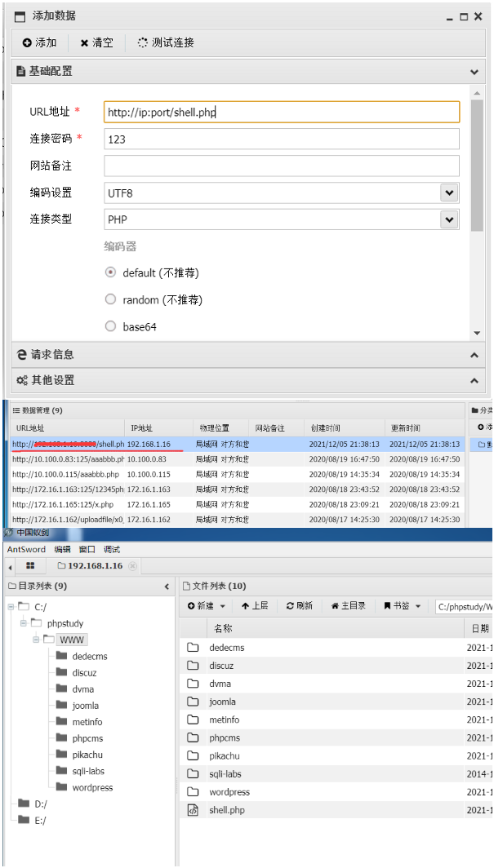Click the shell.php file icon
The image size is (494, 868).
click(193, 810)
